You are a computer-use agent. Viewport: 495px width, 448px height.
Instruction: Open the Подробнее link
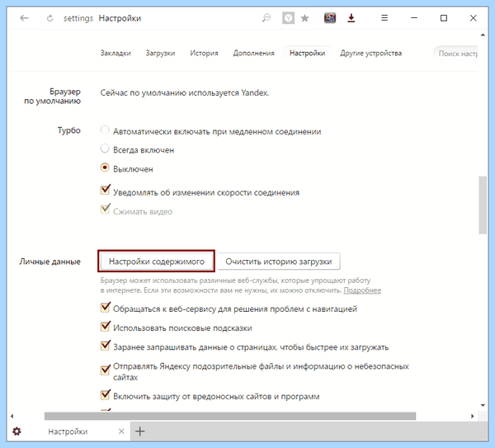tap(362, 290)
